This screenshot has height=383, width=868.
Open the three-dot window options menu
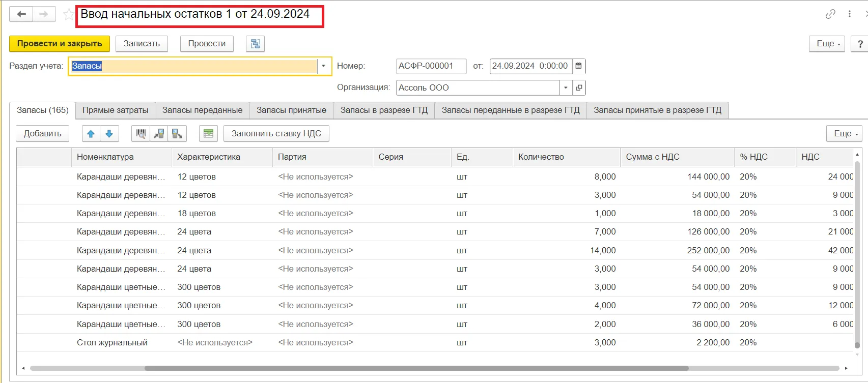click(x=850, y=14)
